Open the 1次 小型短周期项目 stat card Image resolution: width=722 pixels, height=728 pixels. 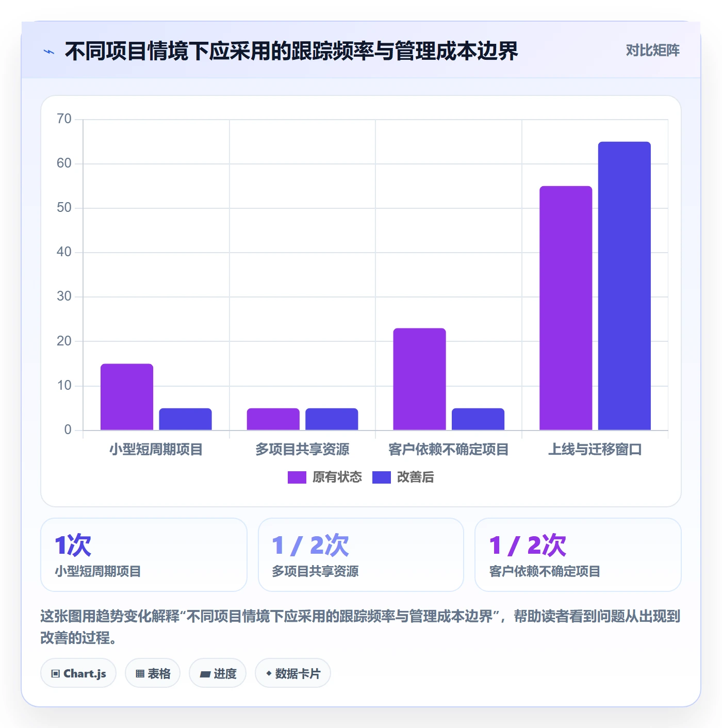tap(144, 555)
